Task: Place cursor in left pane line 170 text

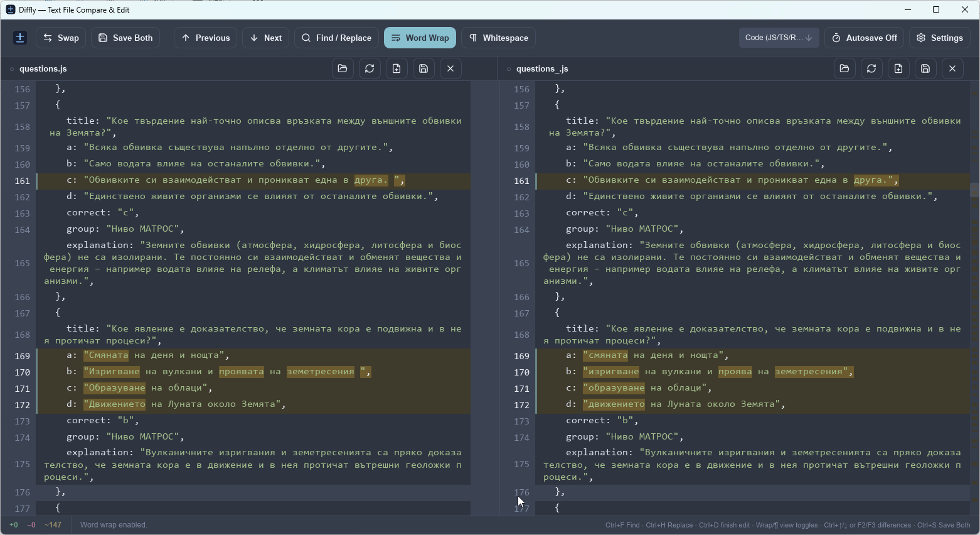Action: [x=219, y=372]
